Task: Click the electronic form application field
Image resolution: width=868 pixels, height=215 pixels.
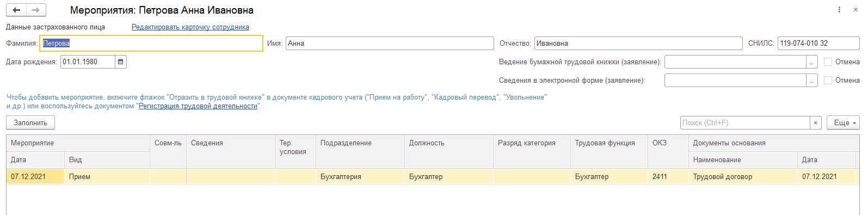Action: [x=735, y=81]
